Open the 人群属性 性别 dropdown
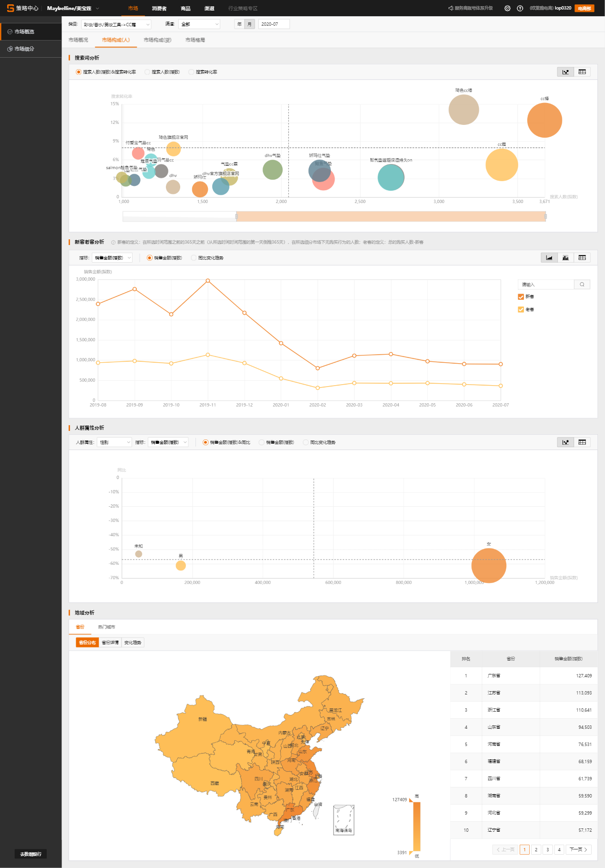This screenshot has height=868, width=605. click(114, 442)
